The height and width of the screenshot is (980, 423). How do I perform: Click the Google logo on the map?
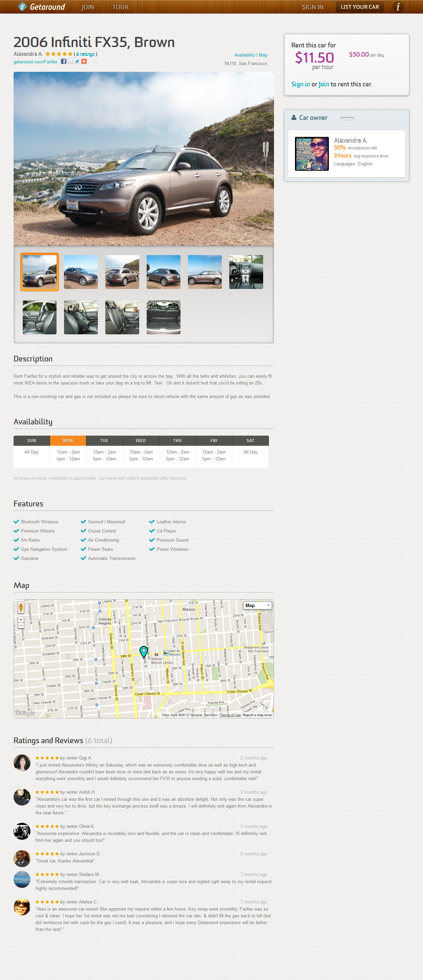[x=25, y=712]
